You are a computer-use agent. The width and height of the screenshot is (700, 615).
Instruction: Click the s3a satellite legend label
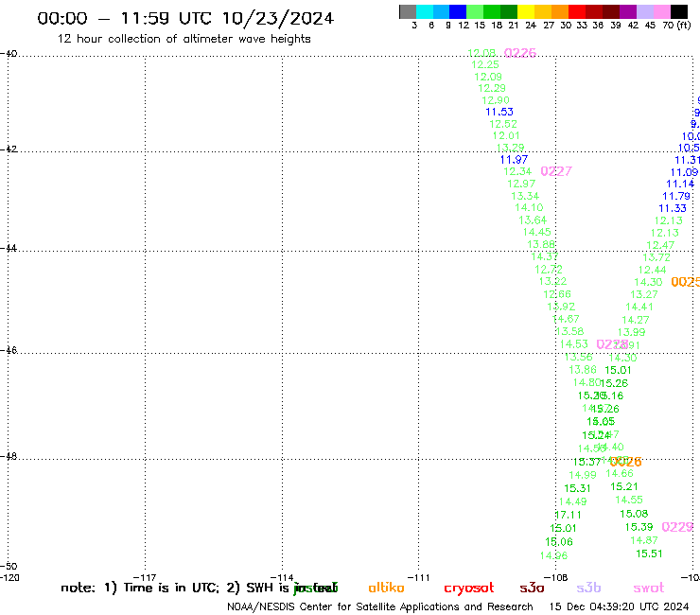[532, 588]
